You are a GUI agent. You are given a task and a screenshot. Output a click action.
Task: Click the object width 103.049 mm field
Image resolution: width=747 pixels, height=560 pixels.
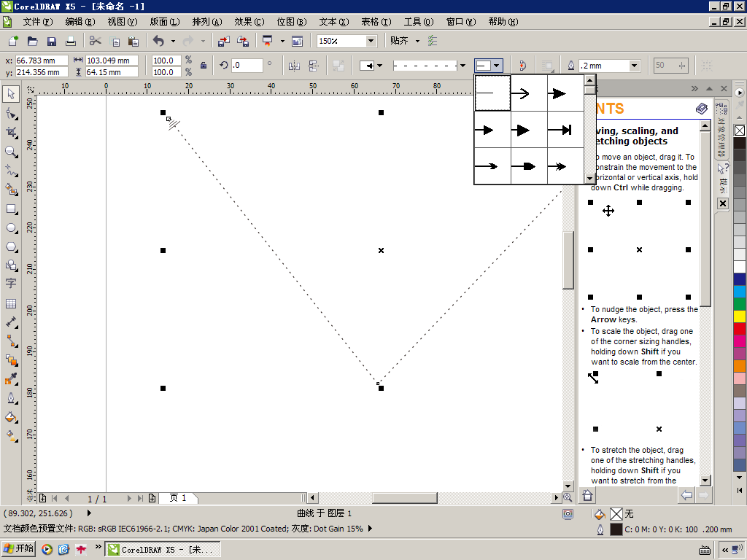coord(112,61)
